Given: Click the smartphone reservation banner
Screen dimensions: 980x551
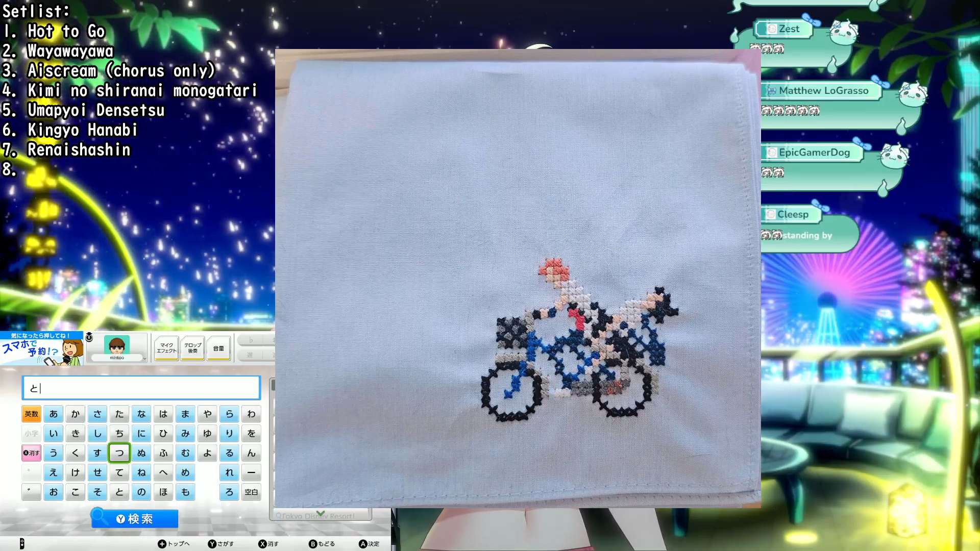Looking at the screenshot, I should tap(42, 349).
